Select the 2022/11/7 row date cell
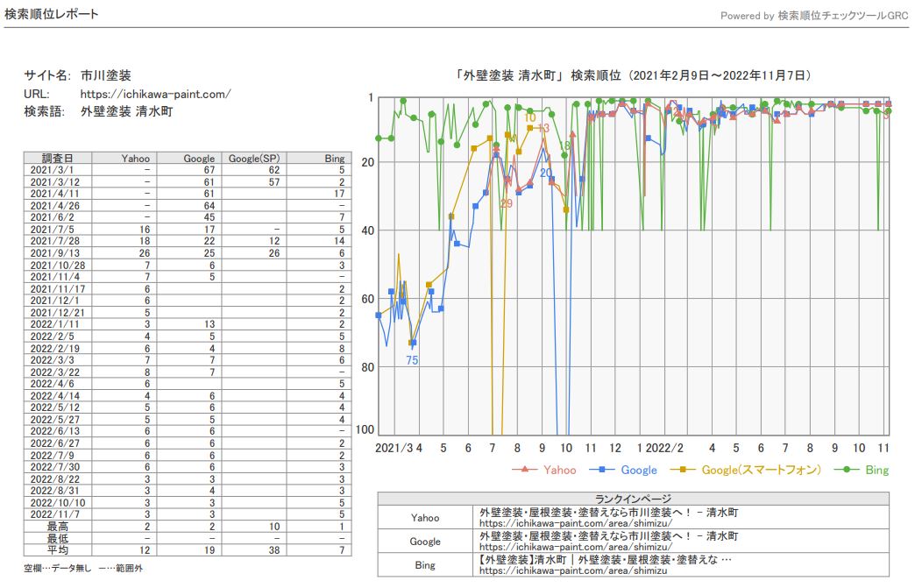 tap(53, 514)
